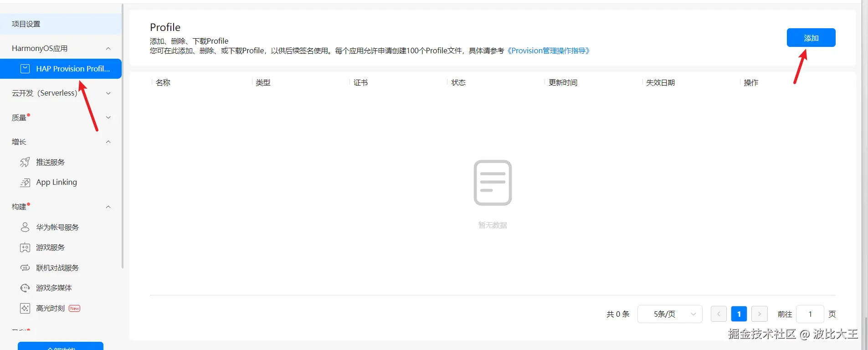
Task: Click the 失效日期 column header
Action: point(660,82)
